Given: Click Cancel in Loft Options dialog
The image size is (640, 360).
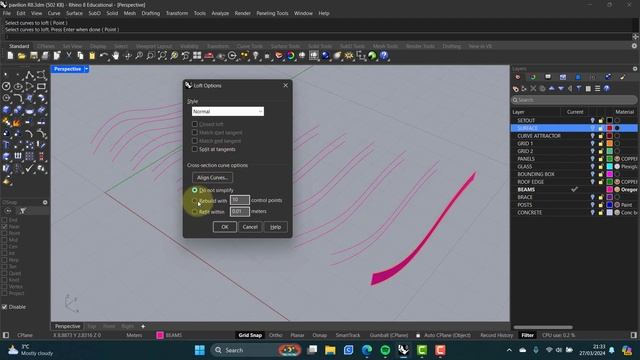Looking at the screenshot, I should pos(250,227).
